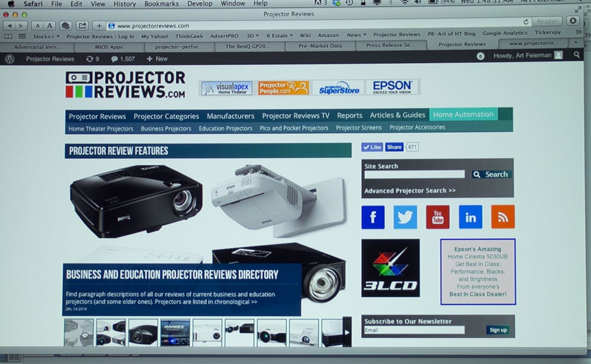The width and height of the screenshot is (591, 364).
Task: Show more bookmarks with the chevron overflow
Action: click(579, 32)
